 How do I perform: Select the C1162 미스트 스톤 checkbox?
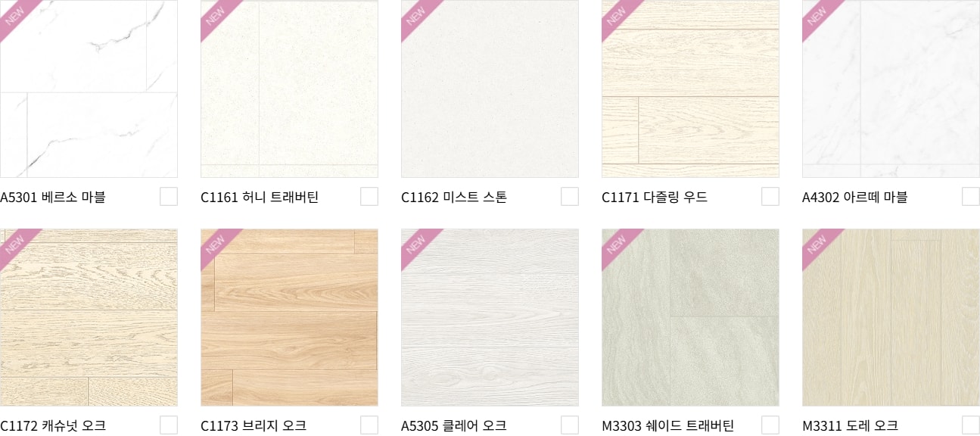(570, 197)
